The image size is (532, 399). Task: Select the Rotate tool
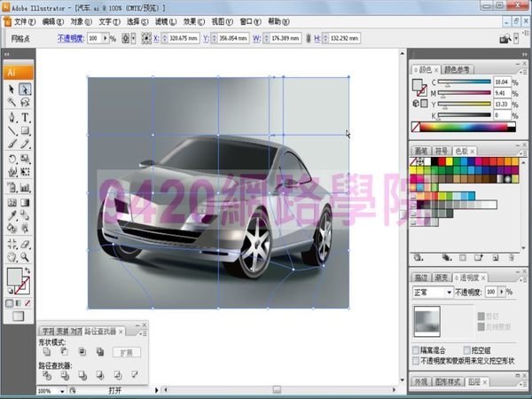(12, 159)
